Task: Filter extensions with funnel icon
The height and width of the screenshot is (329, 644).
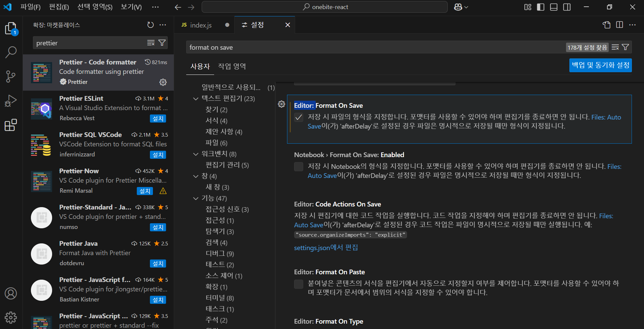Action: click(162, 43)
